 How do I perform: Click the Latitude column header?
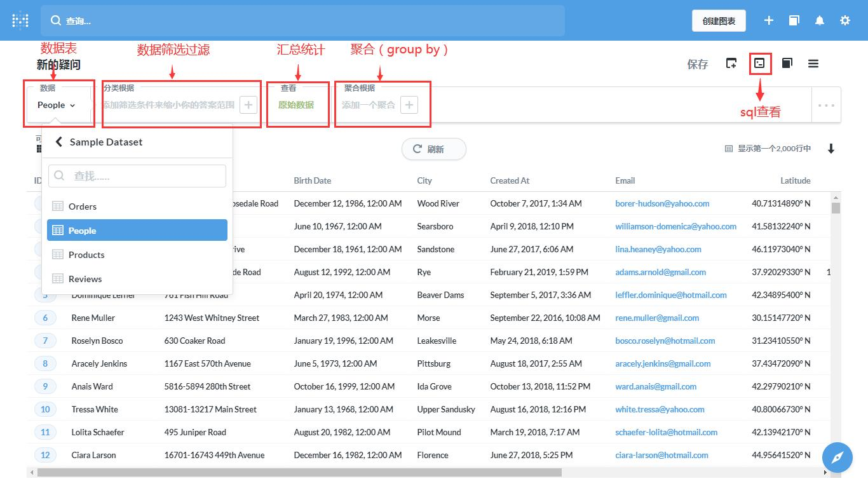tap(796, 180)
